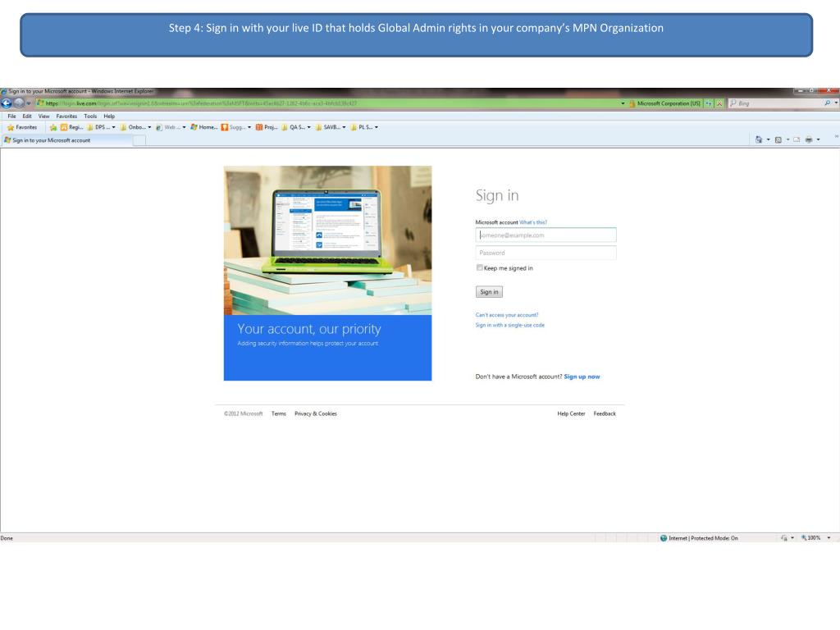
Task: Open the QA S... favorites folder
Action: tap(293, 127)
